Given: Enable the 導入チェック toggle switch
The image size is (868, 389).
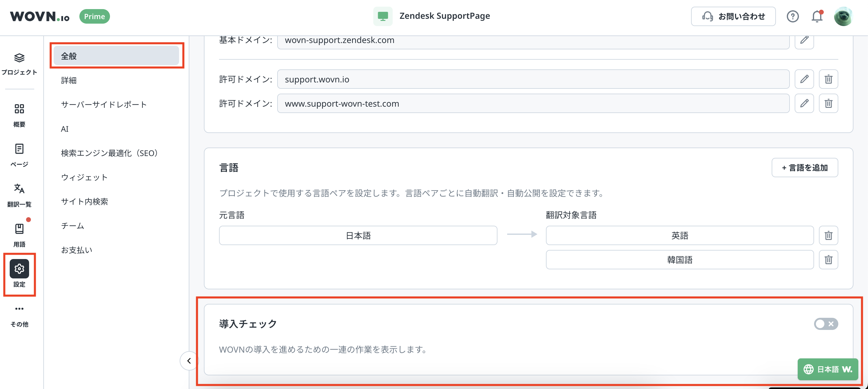Looking at the screenshot, I should (826, 324).
